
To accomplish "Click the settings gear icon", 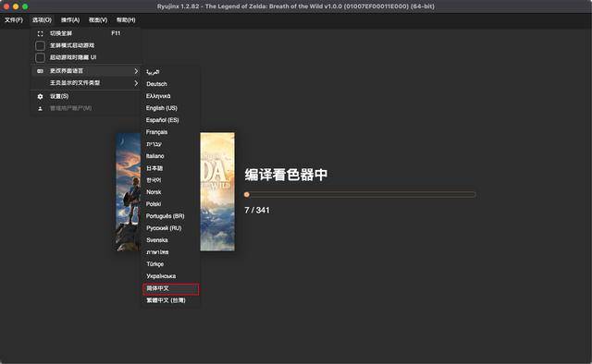I will 40,97.
